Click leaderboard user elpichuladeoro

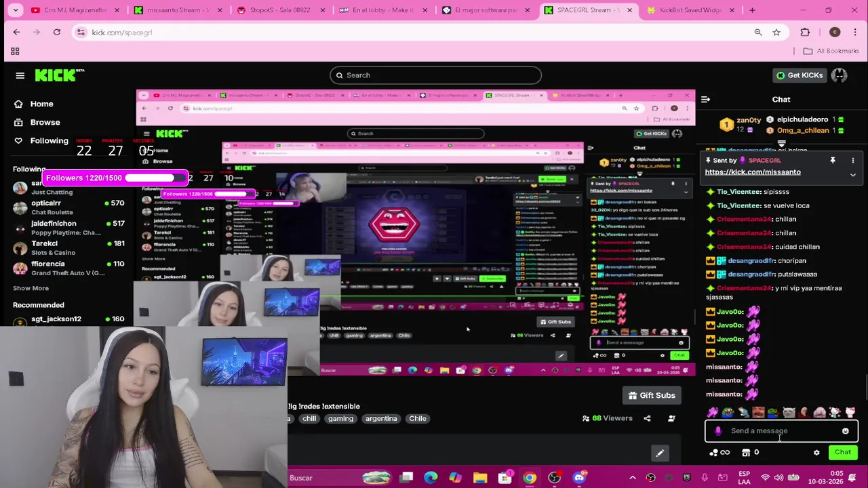(802, 119)
